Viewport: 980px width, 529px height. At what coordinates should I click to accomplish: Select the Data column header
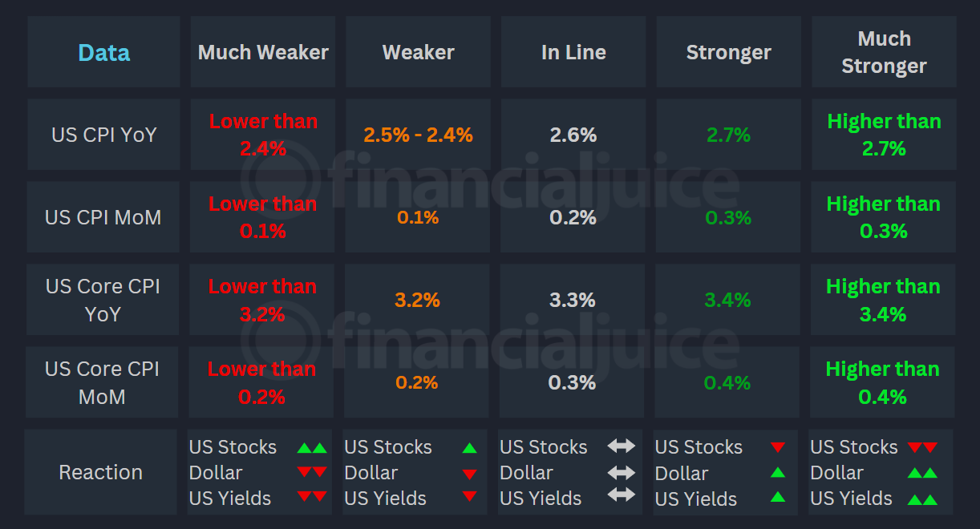tap(103, 53)
